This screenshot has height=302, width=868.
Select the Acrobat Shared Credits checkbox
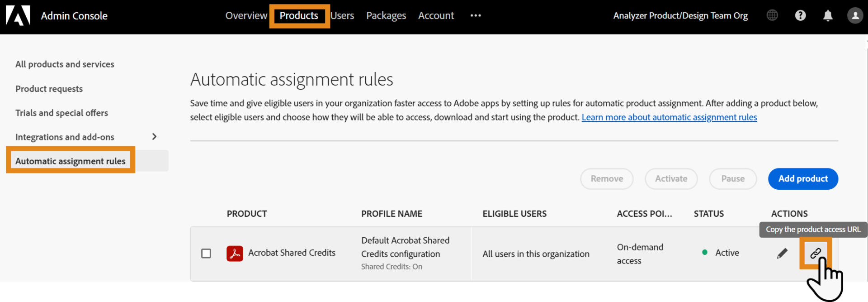tap(206, 254)
